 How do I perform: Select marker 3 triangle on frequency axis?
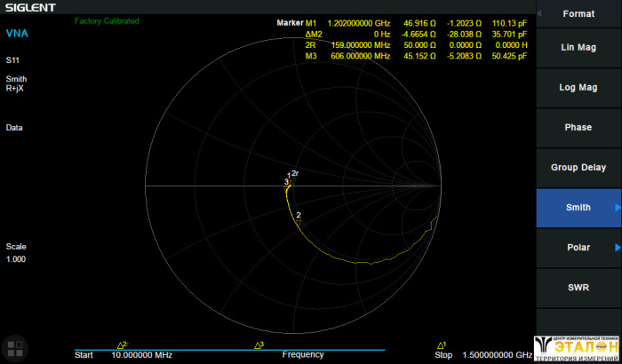point(259,345)
